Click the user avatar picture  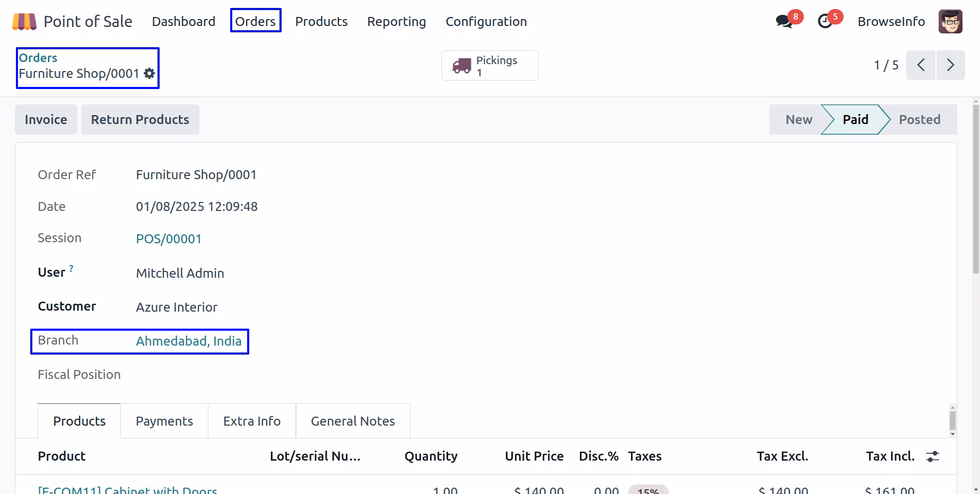pyautogui.click(x=950, y=22)
